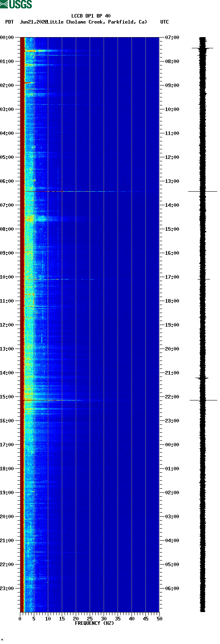
Task: Click the 03:00 UTC time label
Action: [x=172, y=517]
